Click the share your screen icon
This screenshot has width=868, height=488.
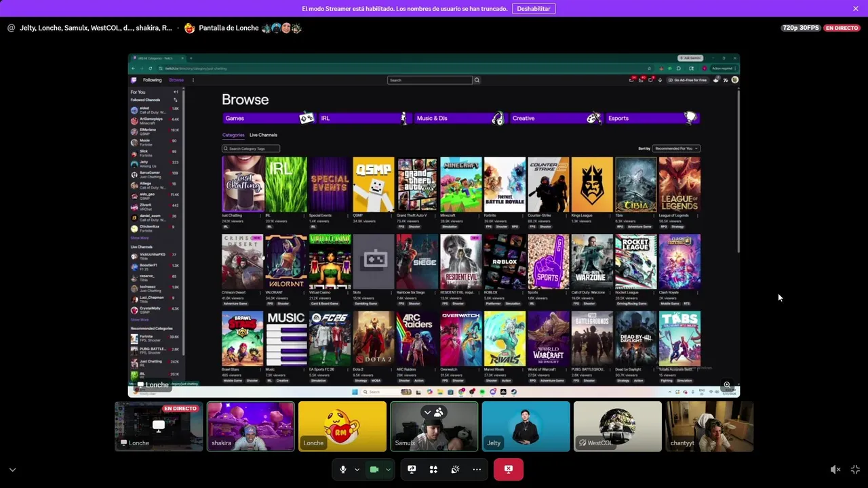tap(412, 470)
